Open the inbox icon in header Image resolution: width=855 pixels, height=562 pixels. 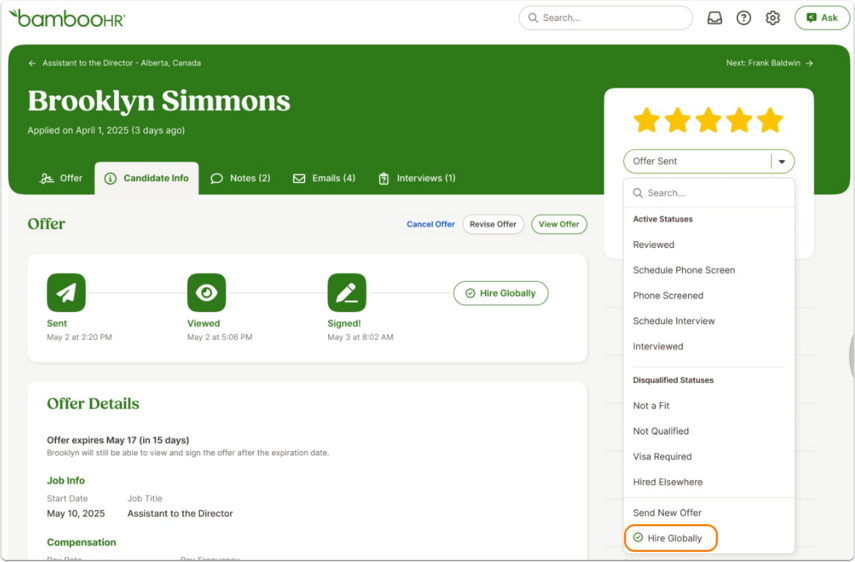click(x=714, y=18)
